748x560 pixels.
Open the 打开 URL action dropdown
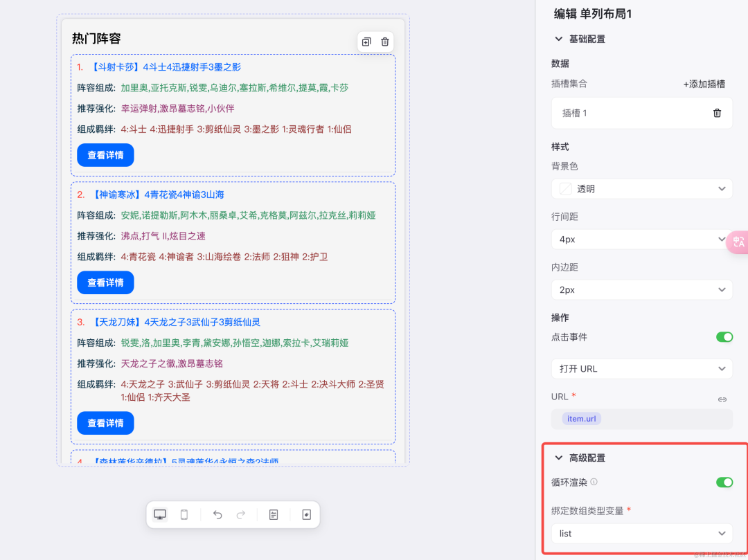coord(641,369)
